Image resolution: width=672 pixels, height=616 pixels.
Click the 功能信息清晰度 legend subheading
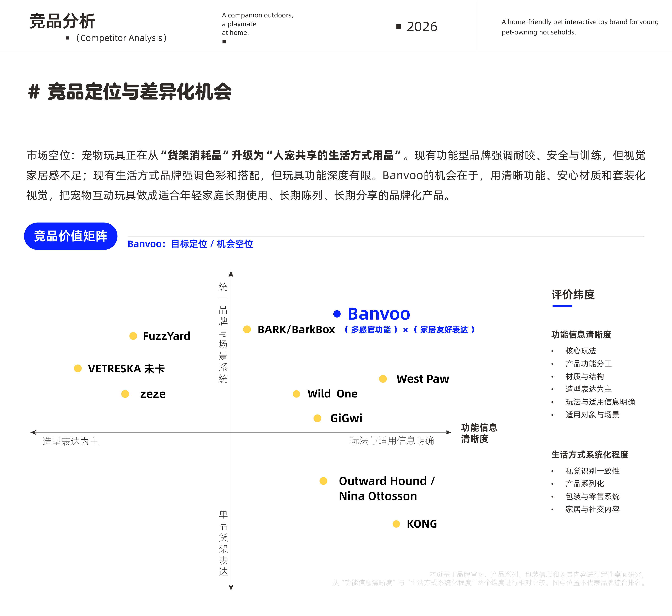(x=581, y=335)
